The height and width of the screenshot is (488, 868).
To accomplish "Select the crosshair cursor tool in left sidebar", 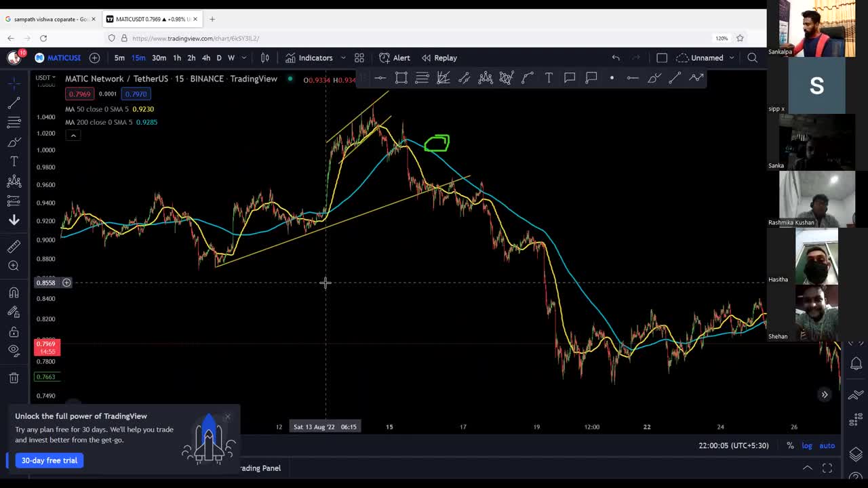I will tap(14, 83).
